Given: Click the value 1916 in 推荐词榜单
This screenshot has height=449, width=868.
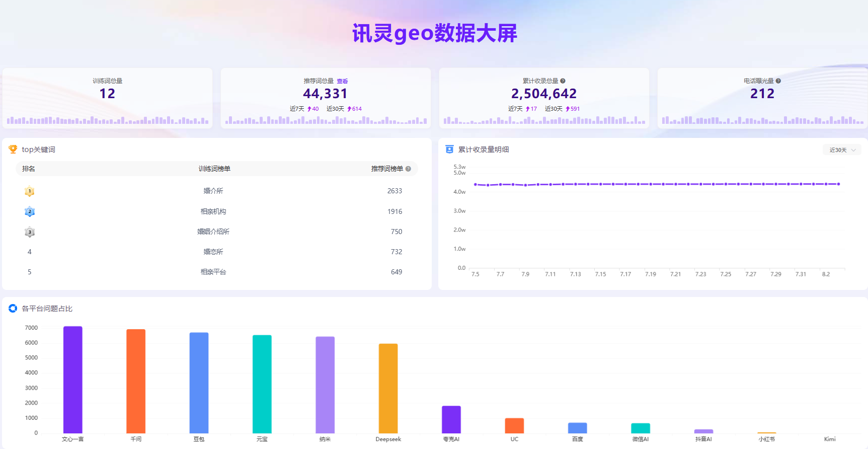Looking at the screenshot, I should [x=394, y=211].
